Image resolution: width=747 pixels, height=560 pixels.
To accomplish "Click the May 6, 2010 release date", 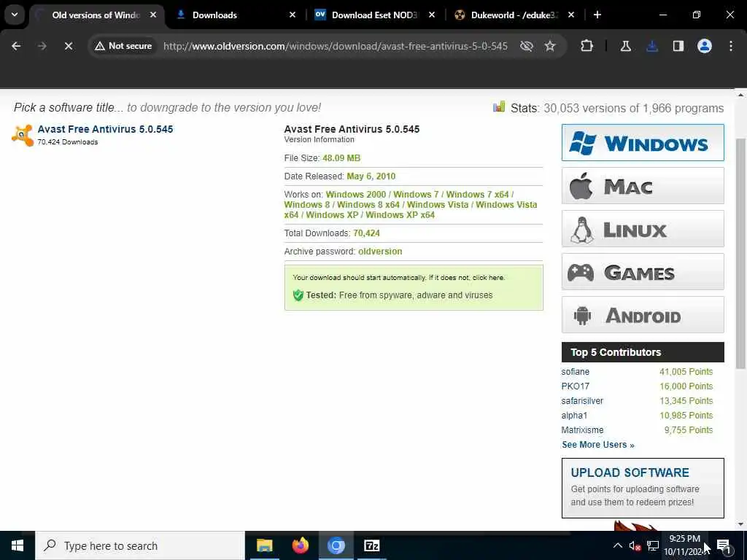I will click(x=371, y=176).
